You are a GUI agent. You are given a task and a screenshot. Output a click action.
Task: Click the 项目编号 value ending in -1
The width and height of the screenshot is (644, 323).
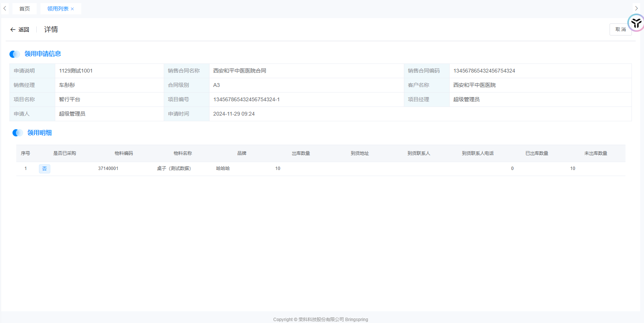pos(246,100)
